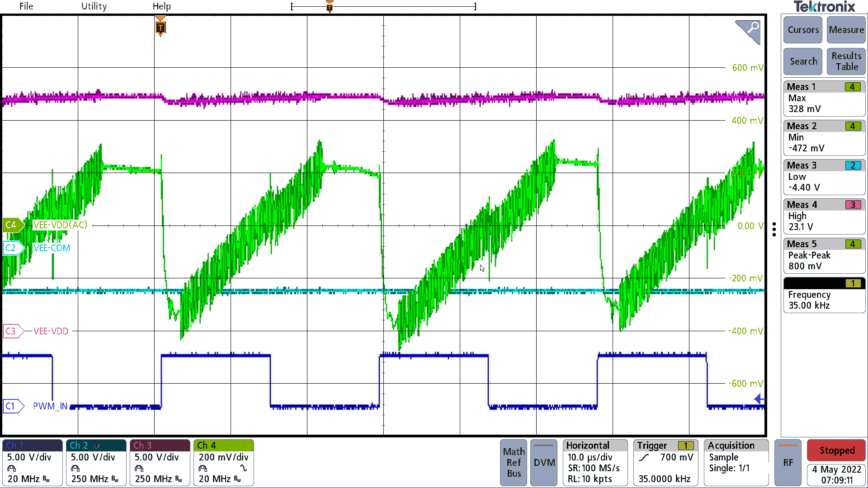The width and height of the screenshot is (868, 488).
Task: Select the C4 channel handle on the waveform
Action: 12,225
